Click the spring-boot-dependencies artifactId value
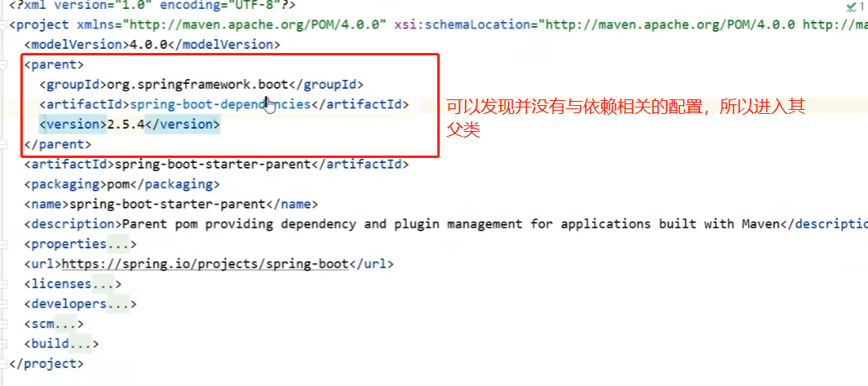This screenshot has height=386, width=868. 220,105
